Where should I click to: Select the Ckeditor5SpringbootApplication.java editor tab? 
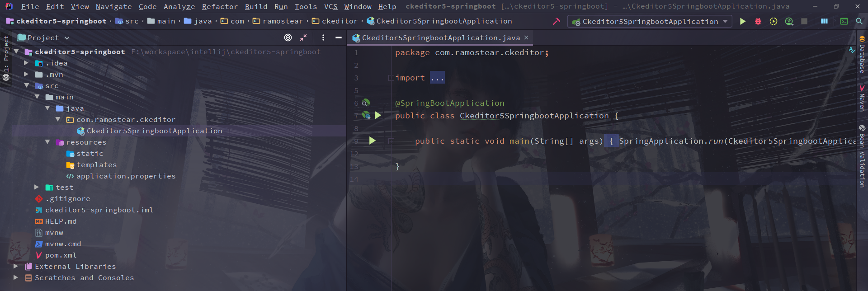pyautogui.click(x=440, y=38)
